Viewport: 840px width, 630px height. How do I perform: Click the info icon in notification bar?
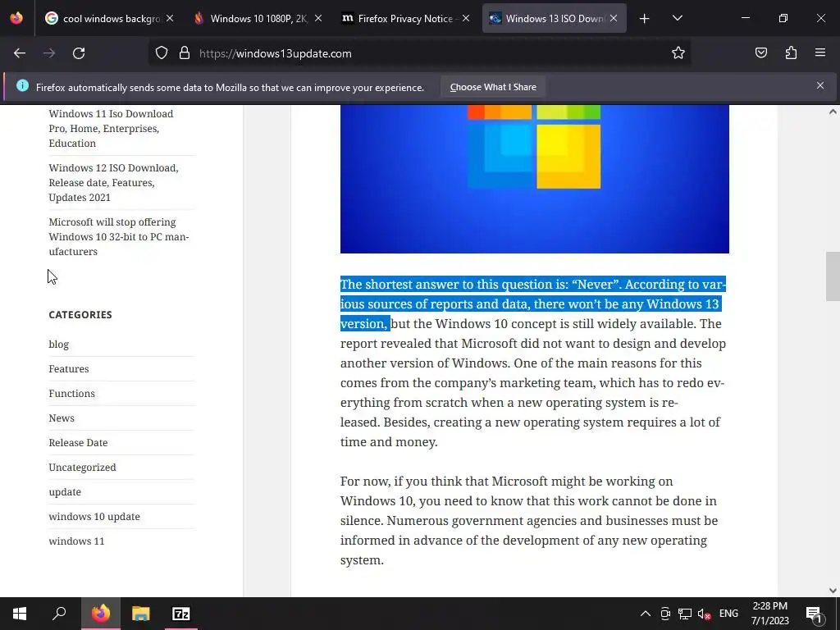(x=22, y=85)
